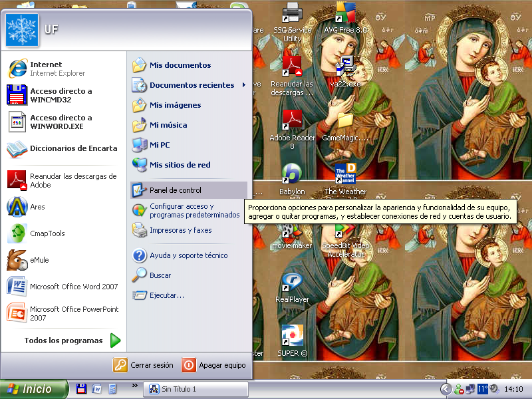Click the Inicio start button
The height and width of the screenshot is (399, 532).
click(x=34, y=389)
